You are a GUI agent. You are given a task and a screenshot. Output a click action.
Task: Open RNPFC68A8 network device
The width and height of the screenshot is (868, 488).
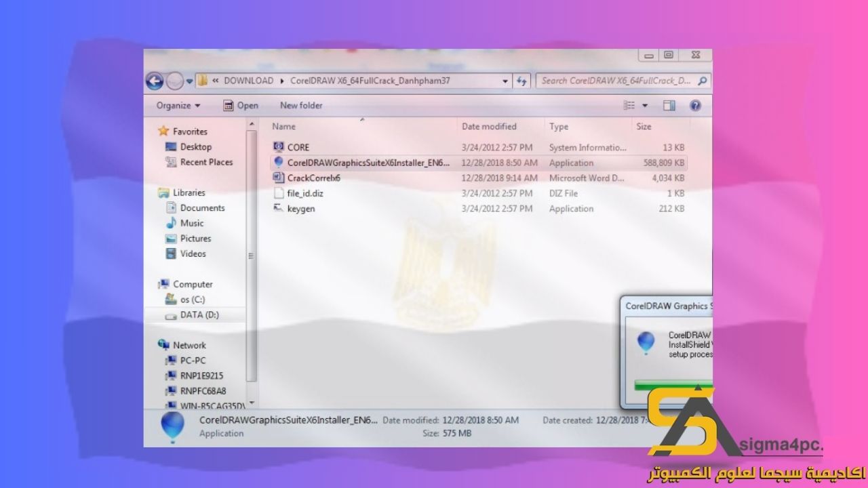pyautogui.click(x=203, y=391)
